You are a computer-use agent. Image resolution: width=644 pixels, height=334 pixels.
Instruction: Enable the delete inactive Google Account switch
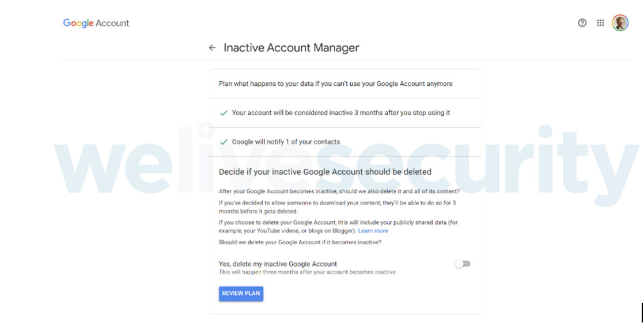pyautogui.click(x=463, y=264)
